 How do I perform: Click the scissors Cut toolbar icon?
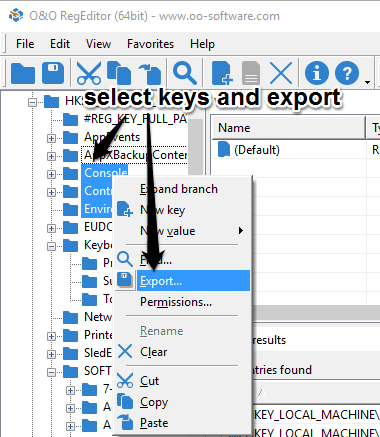click(x=89, y=73)
